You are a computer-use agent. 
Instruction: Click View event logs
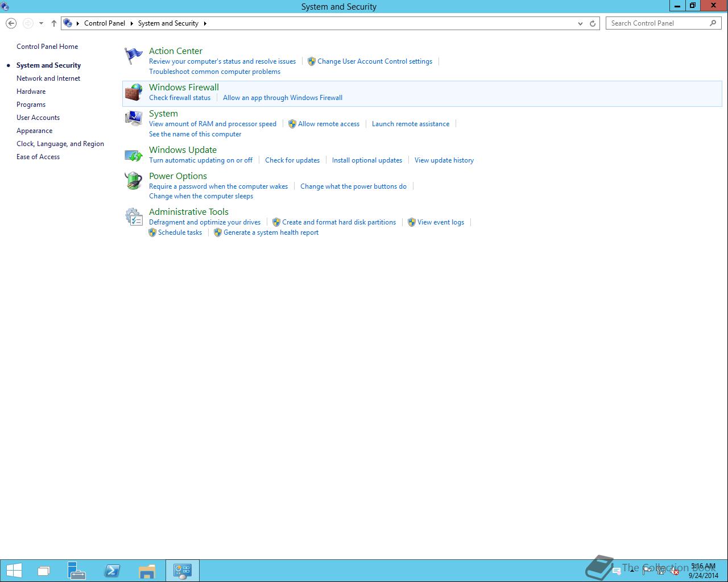[x=441, y=222]
